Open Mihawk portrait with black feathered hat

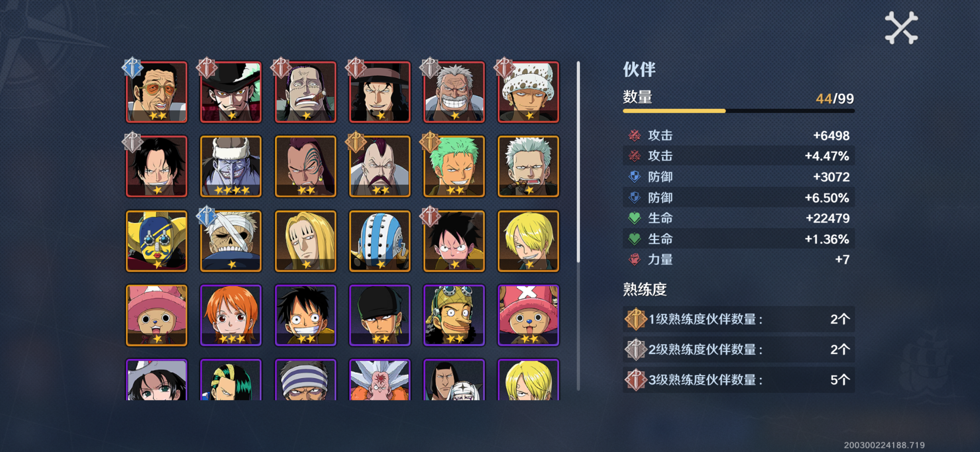point(231,92)
